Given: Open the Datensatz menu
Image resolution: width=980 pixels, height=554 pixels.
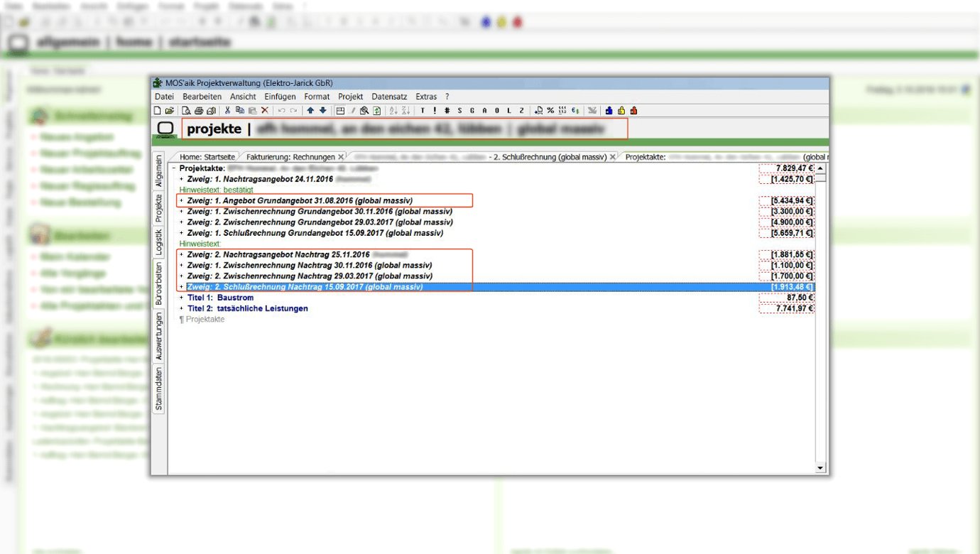Looking at the screenshot, I should pyautogui.click(x=389, y=97).
